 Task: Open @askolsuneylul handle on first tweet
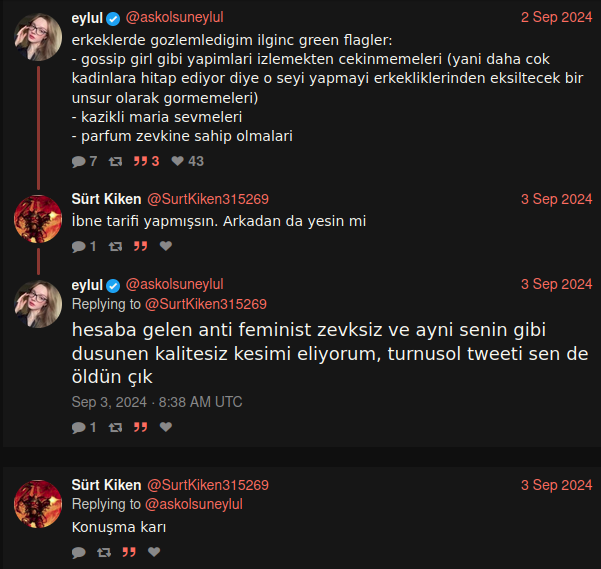174,17
